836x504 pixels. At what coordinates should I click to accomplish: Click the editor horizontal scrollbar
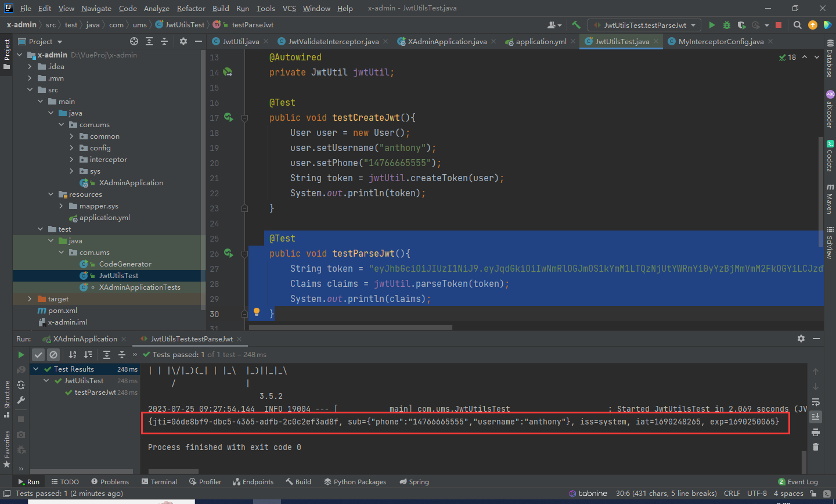pos(350,327)
